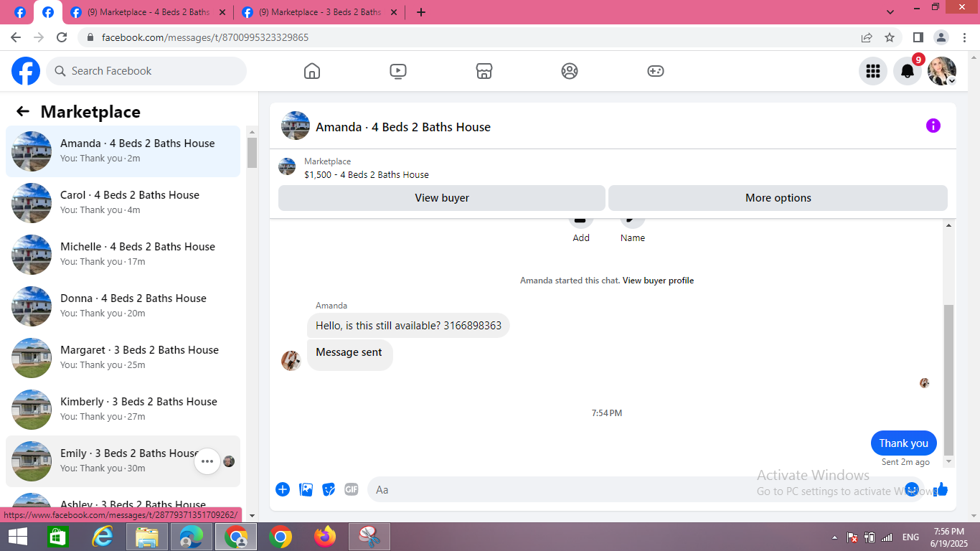This screenshot has width=980, height=551.
Task: Open the emoji picker in the message box
Action: tap(912, 489)
